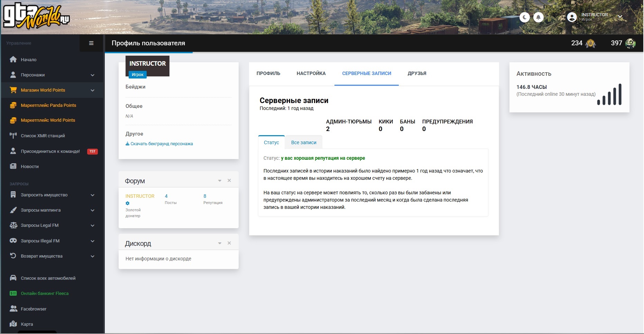Expand the INSTRUCTOR account dropdown arrow

point(620,17)
